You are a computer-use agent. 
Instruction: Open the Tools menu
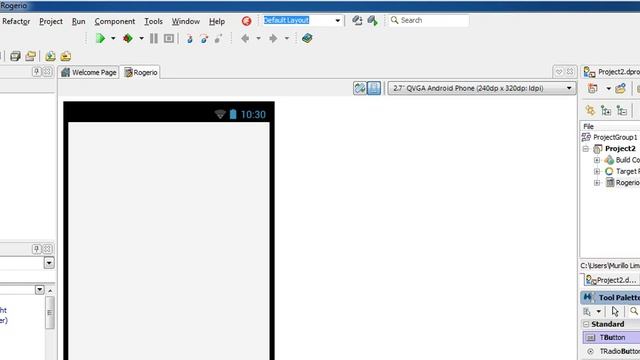pos(153,21)
